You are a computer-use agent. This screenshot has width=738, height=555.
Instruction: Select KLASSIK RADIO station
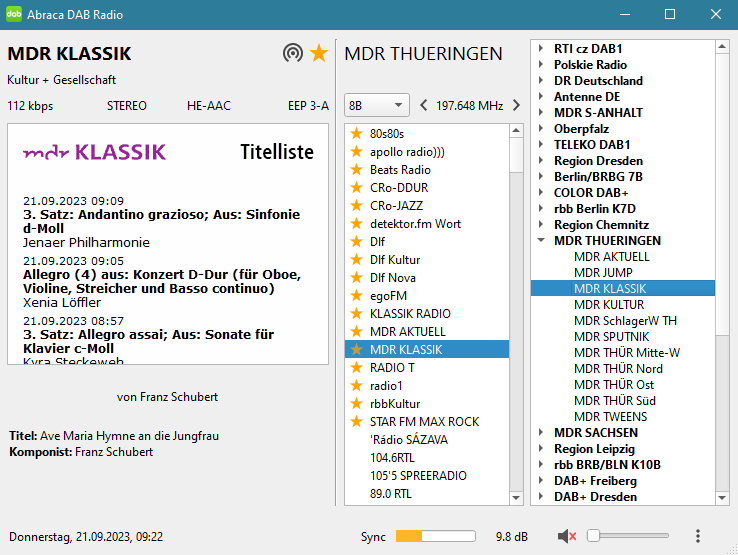[x=427, y=314]
